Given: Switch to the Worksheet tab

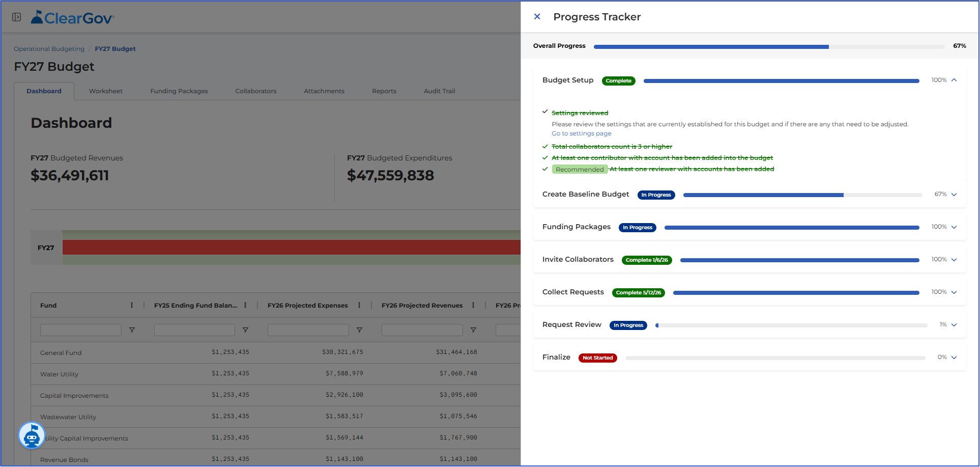Looking at the screenshot, I should (x=106, y=91).
